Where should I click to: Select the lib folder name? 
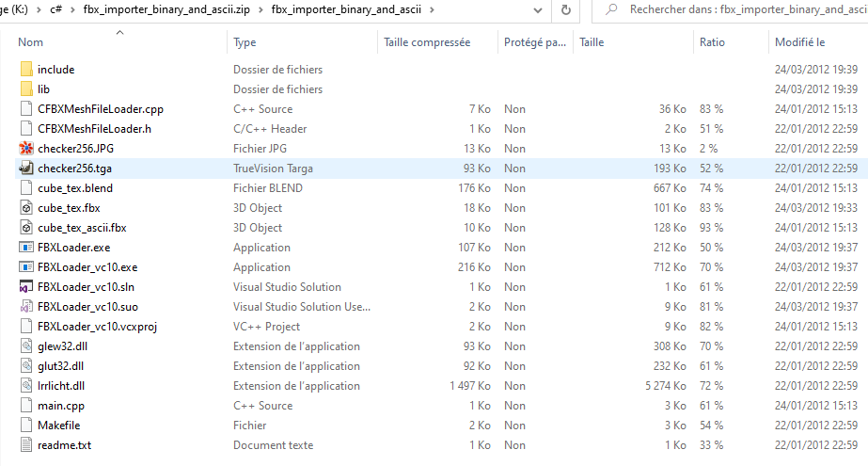pyautogui.click(x=44, y=89)
